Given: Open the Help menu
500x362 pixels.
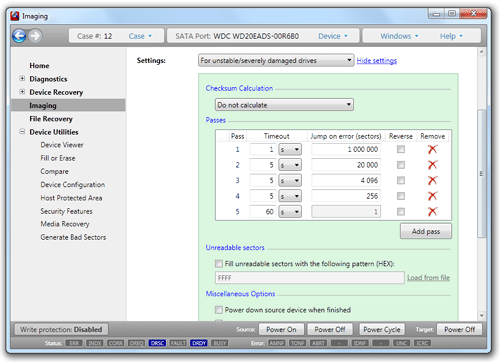Looking at the screenshot, I should tap(451, 36).
